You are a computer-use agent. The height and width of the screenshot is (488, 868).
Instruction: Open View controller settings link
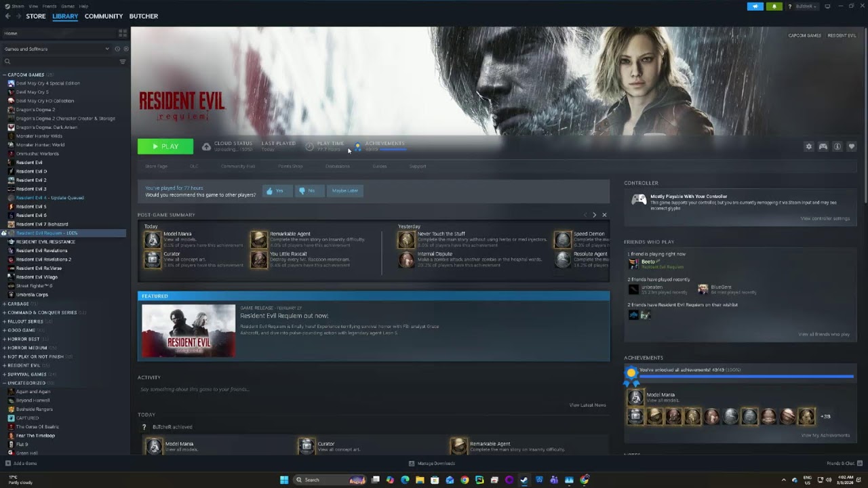(825, 218)
